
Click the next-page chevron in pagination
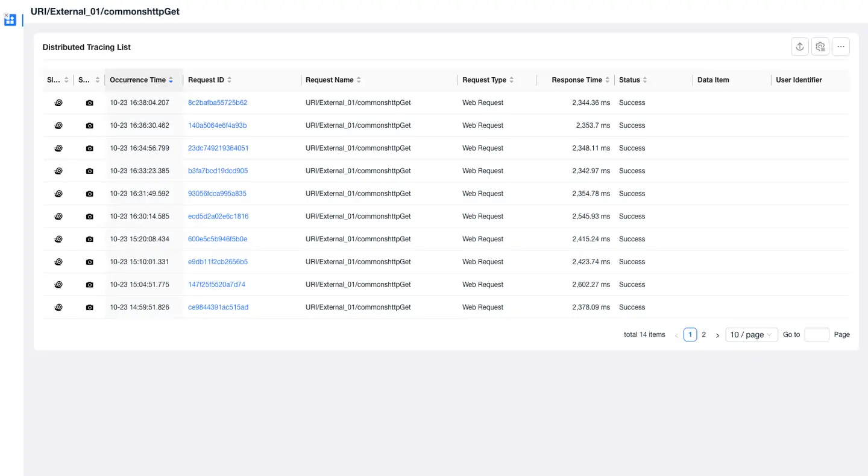click(717, 335)
